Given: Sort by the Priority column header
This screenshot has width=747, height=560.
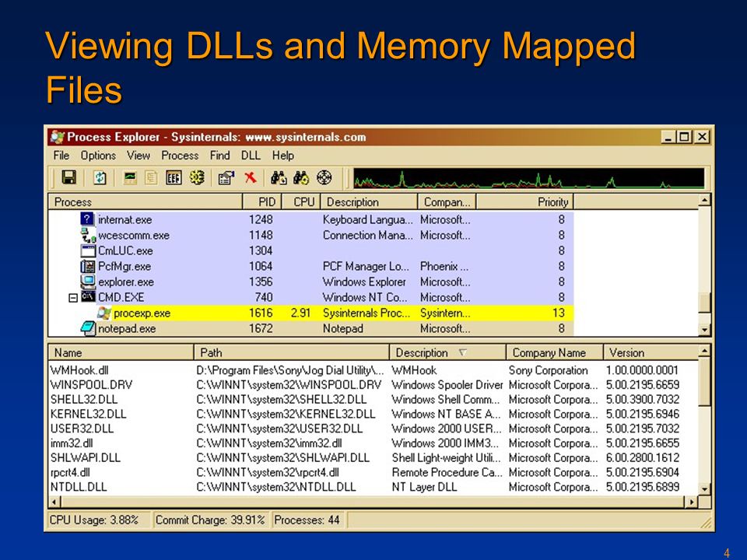Looking at the screenshot, I should click(524, 202).
